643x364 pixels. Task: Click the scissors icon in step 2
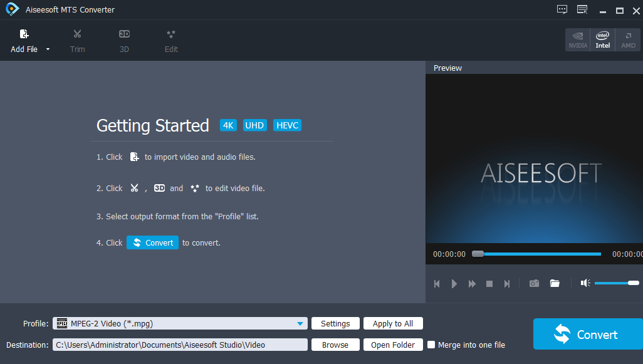[134, 188]
